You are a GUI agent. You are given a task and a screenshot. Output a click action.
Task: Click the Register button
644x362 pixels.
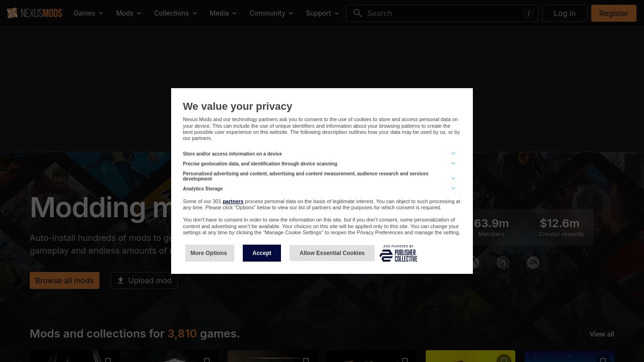tap(613, 13)
